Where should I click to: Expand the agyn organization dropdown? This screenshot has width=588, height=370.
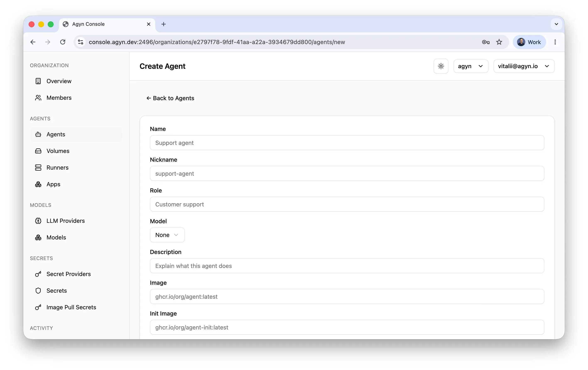[x=470, y=66]
